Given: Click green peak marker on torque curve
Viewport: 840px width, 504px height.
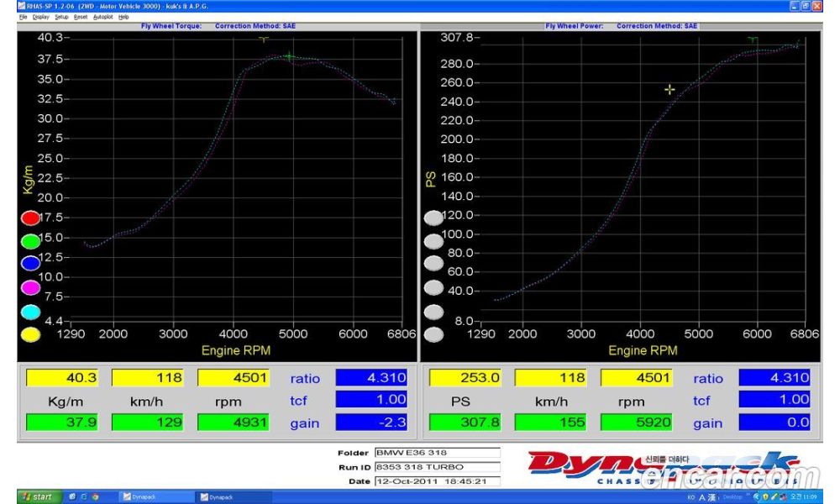Looking at the screenshot, I should click(x=289, y=57).
